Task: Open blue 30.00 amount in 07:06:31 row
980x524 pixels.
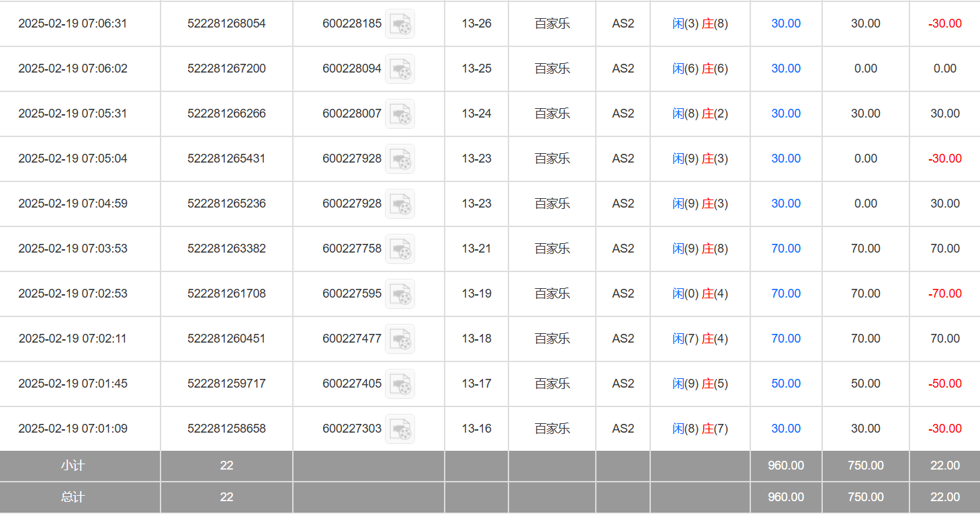Action: click(786, 24)
